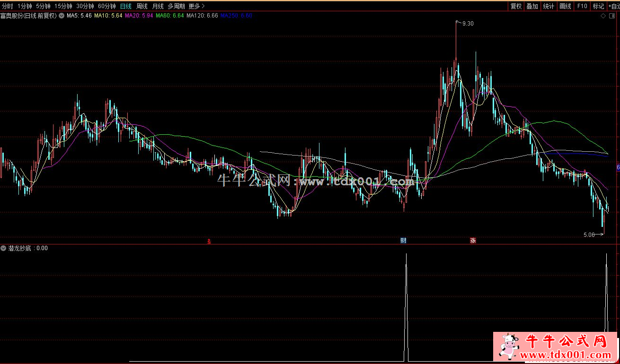Screen dimensions: 620x364
Task: Click the red $ dividend marker
Action: [x=210, y=241]
